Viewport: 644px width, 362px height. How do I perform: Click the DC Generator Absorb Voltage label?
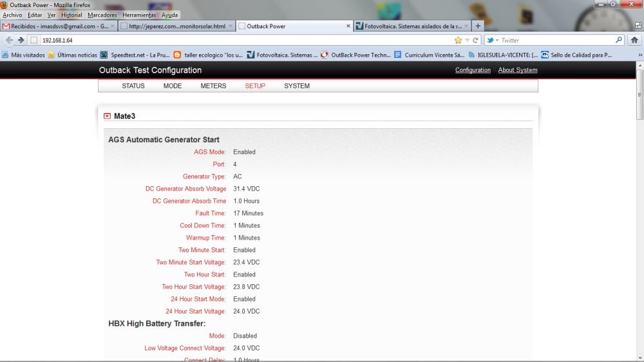185,189
